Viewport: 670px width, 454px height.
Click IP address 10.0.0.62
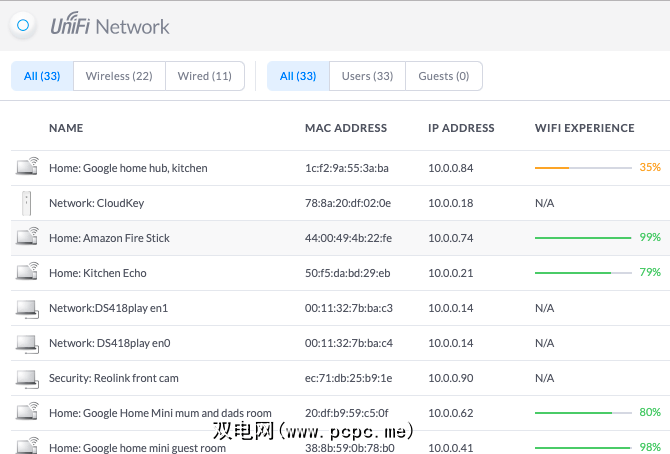point(451,413)
